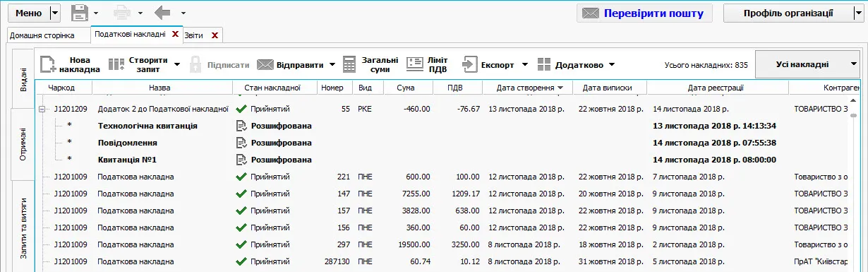Collapse the J1201209 row tree node

(42, 109)
